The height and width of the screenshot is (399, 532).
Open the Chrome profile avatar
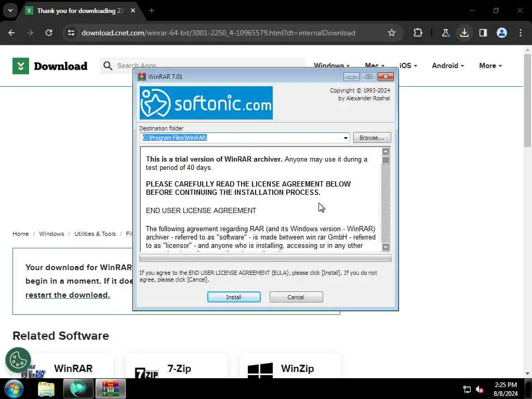point(502,33)
